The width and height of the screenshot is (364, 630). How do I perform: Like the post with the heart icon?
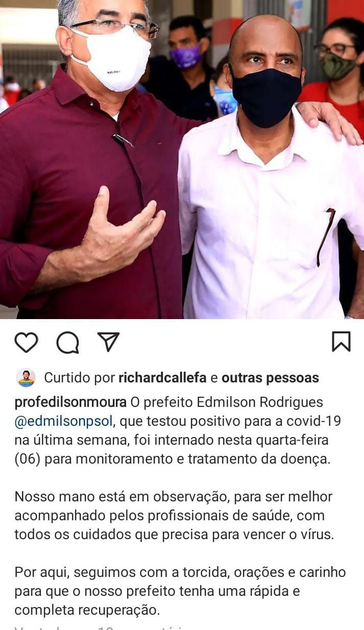coord(26,342)
